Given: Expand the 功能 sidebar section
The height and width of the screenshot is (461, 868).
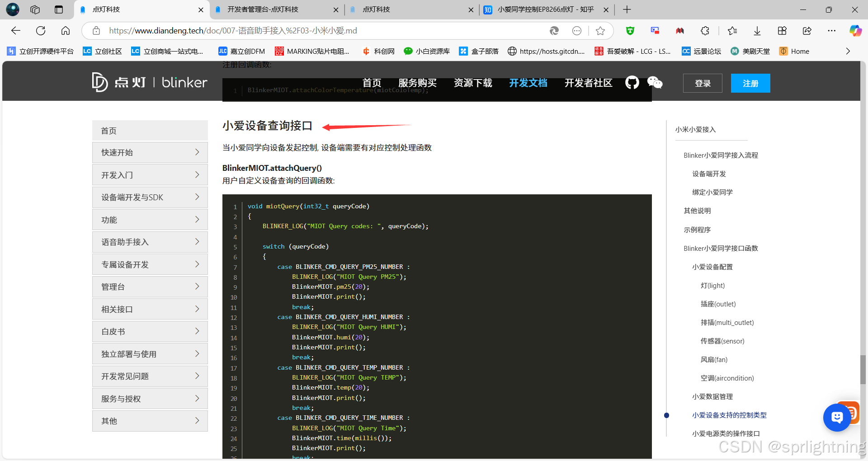Looking at the screenshot, I should click(x=150, y=220).
